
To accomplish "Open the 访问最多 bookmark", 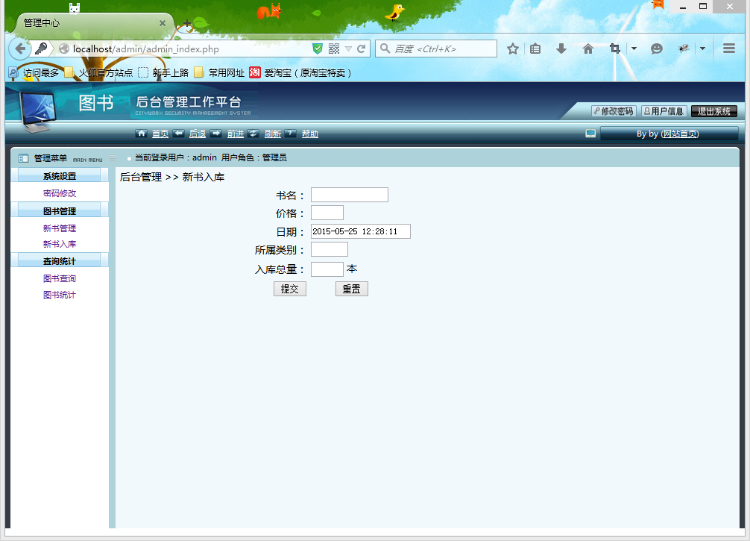I will tap(34, 73).
